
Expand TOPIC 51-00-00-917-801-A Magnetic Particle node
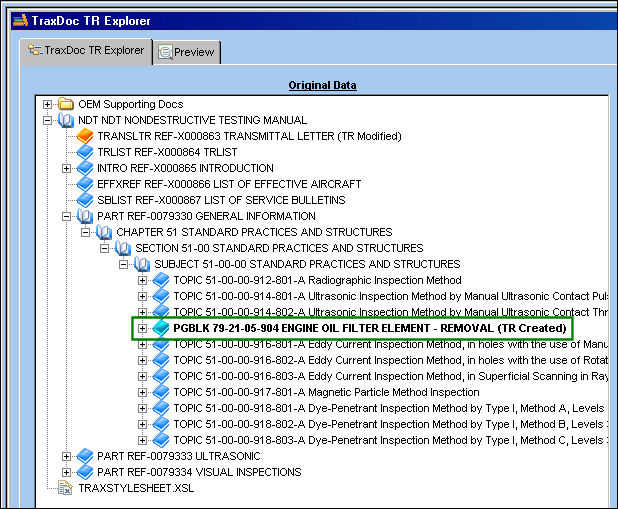click(142, 393)
